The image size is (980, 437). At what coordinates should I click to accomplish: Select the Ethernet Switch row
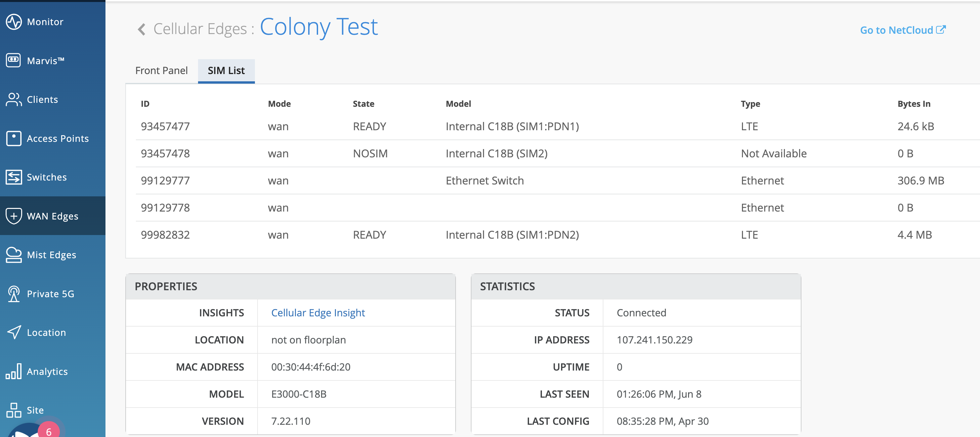click(x=484, y=180)
